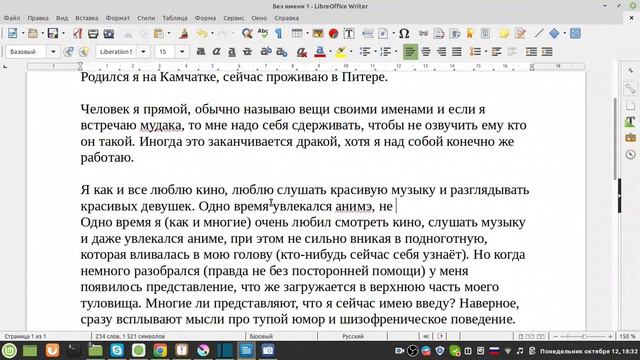Open the highlighting color dropdown arrow
Image resolution: width=640 pixels, height=360 pixels.
(351, 52)
